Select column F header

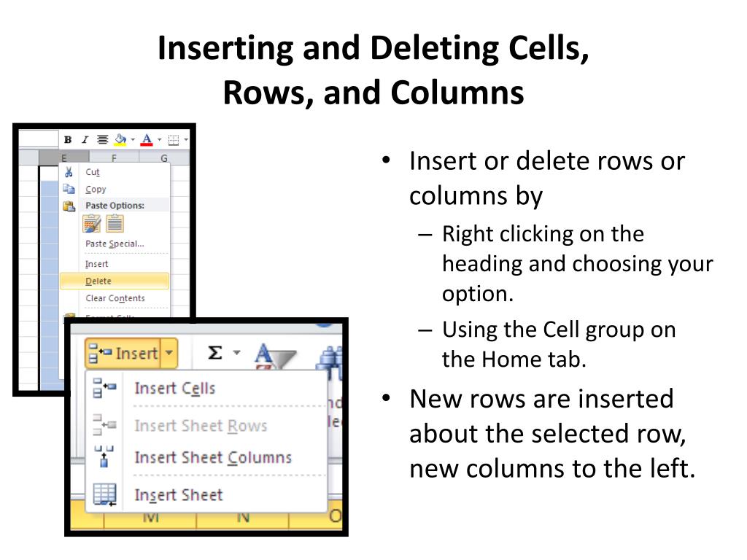click(x=114, y=157)
